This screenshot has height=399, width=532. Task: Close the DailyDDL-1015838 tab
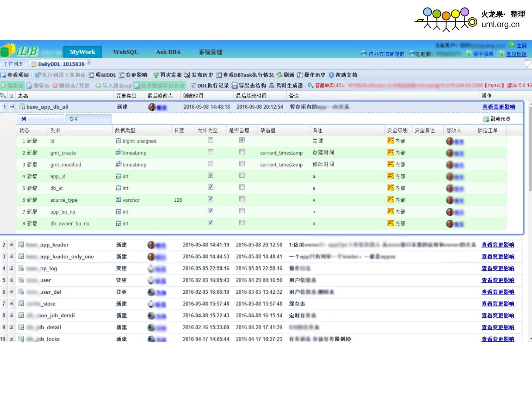(89, 63)
